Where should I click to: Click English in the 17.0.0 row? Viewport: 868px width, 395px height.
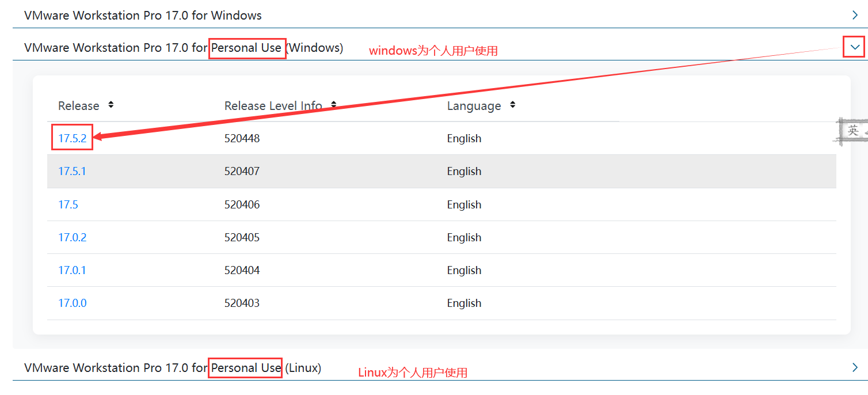pos(464,303)
